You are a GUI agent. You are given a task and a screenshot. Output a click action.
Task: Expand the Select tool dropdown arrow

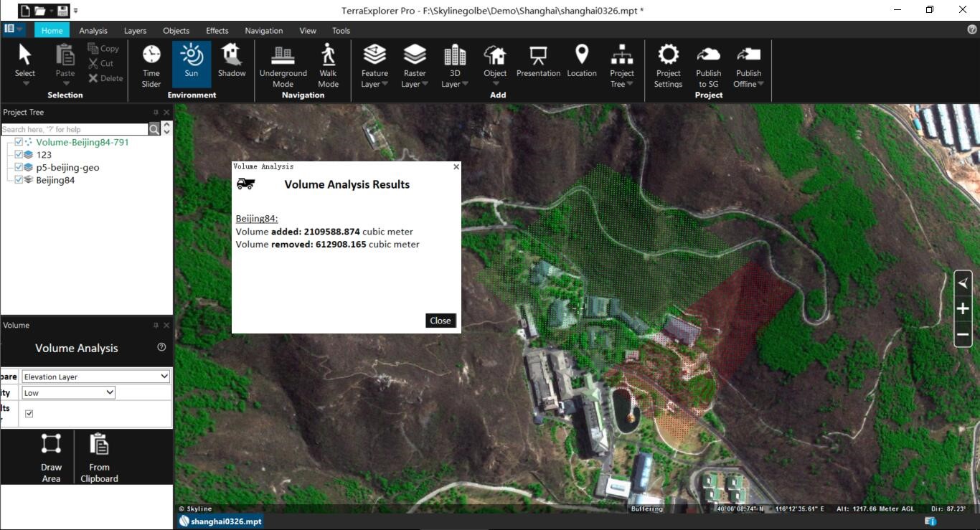point(25,84)
